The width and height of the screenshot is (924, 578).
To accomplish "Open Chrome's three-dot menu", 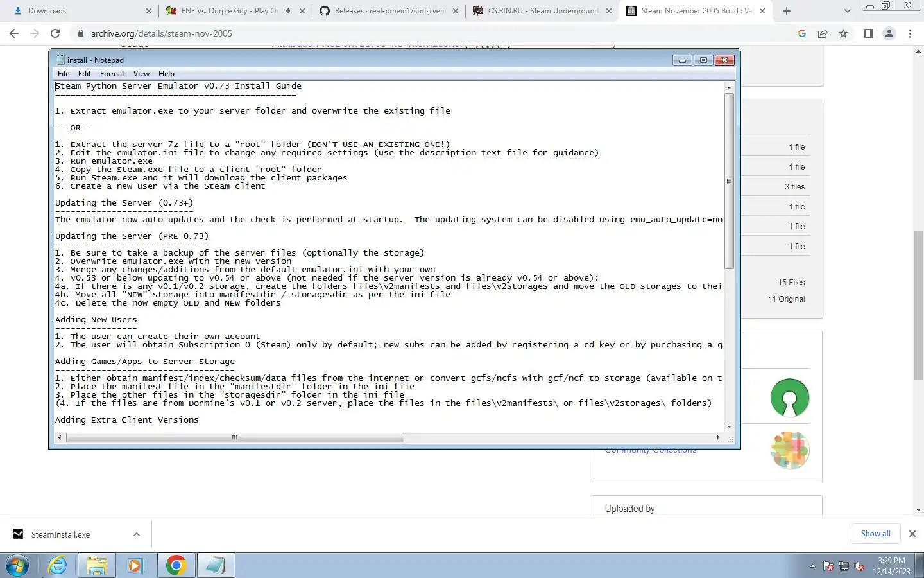I will point(910,33).
